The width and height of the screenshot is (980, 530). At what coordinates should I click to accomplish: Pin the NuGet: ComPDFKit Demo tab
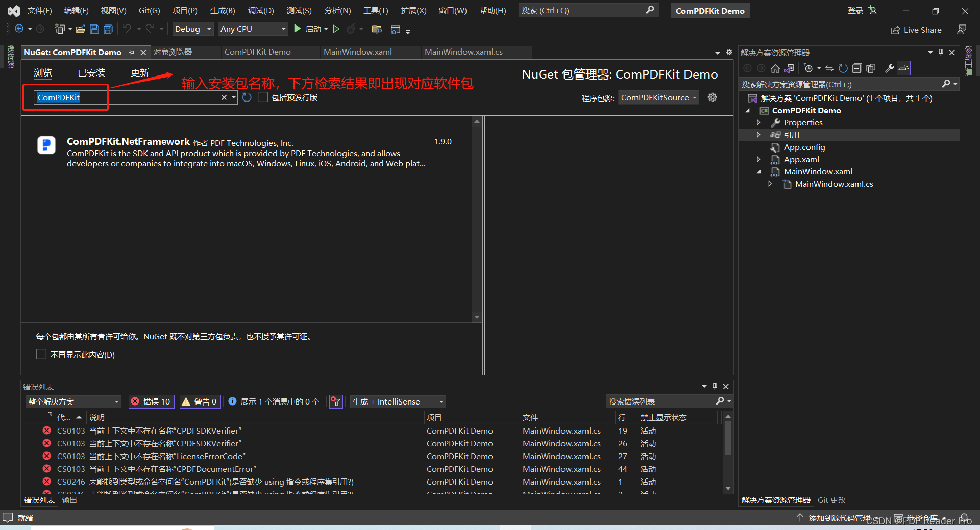coord(132,52)
